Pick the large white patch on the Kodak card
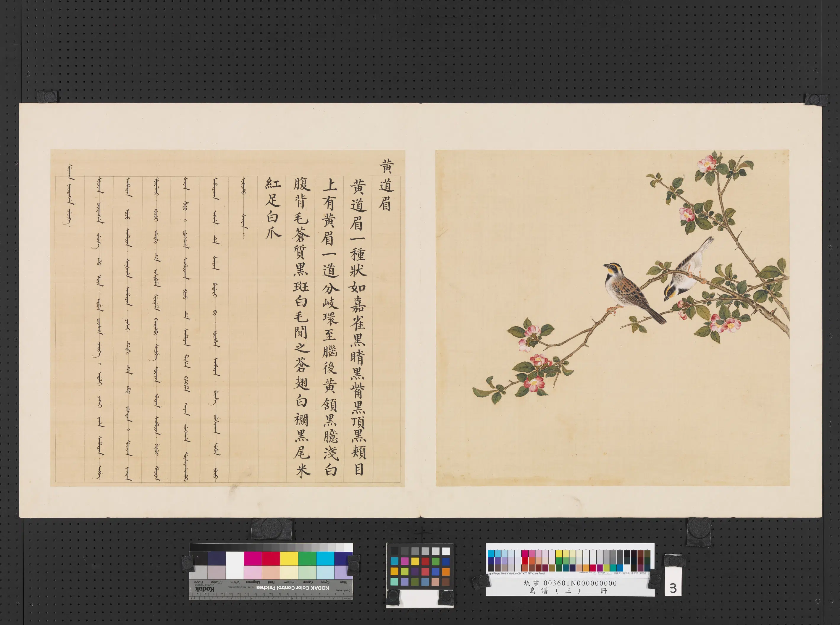The height and width of the screenshot is (625, 840). [235, 566]
